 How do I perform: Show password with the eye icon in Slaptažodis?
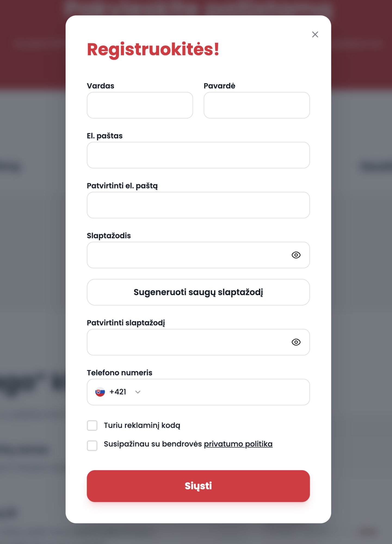(x=296, y=255)
